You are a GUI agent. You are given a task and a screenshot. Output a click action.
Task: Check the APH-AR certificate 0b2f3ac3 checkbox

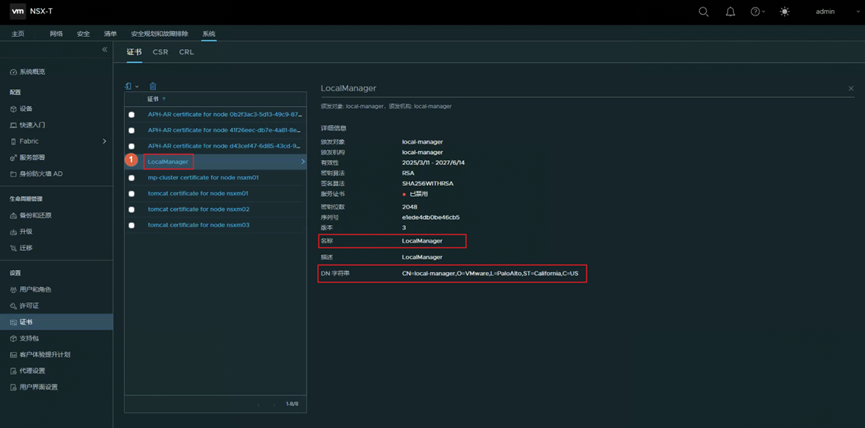131,115
